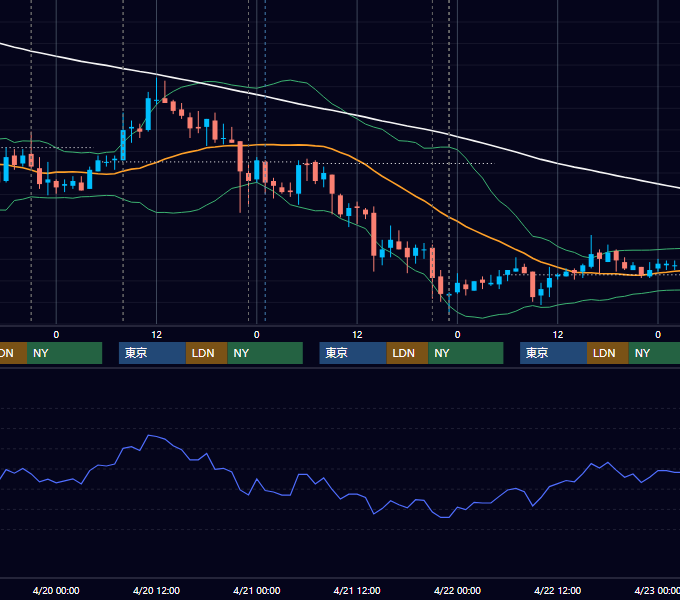The width and height of the screenshot is (680, 600).
Task: Select the 東京 session block on 4/22
Action: 553,353
